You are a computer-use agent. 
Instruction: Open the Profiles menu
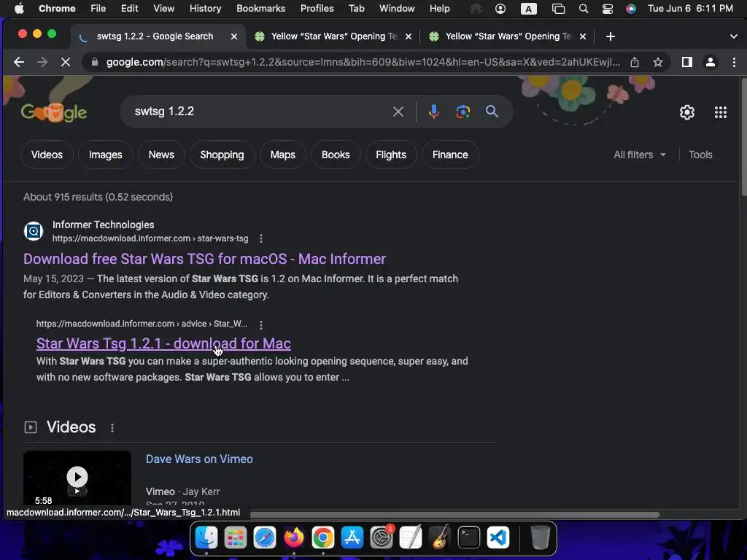pos(317,8)
